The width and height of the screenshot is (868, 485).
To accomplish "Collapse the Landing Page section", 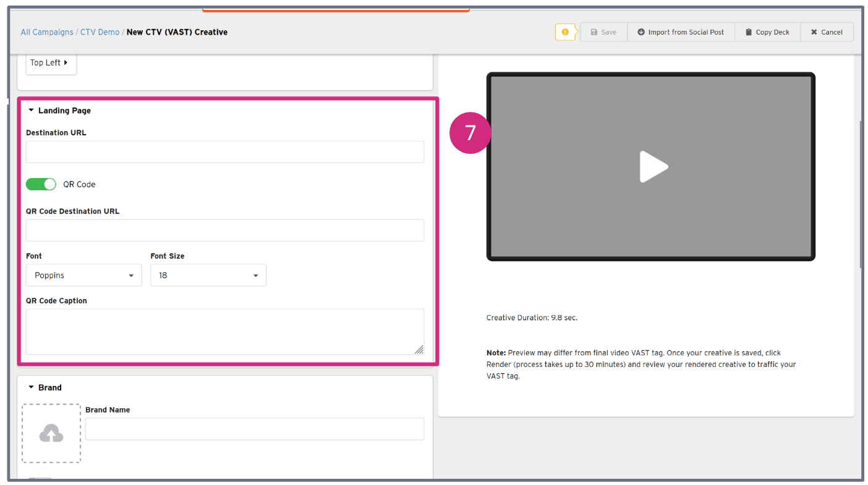I will 32,111.
